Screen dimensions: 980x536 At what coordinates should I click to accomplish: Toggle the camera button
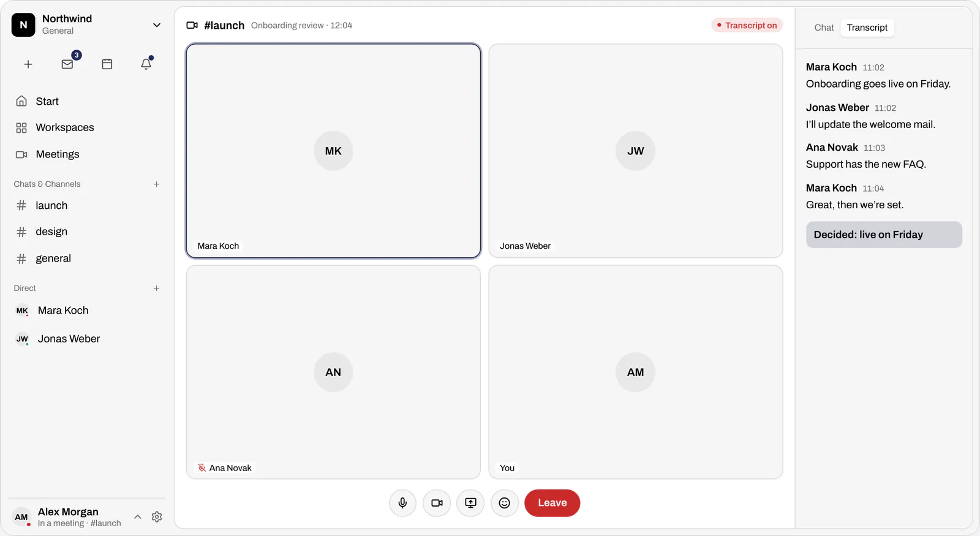click(437, 503)
